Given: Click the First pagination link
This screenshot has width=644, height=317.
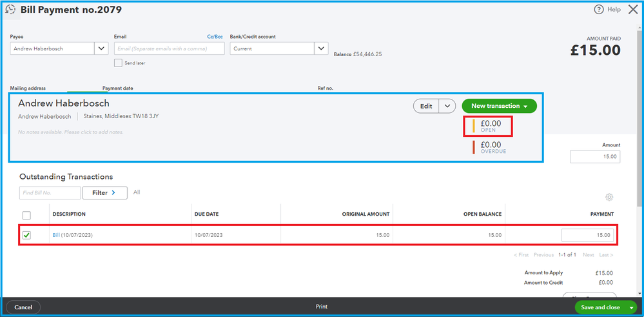Looking at the screenshot, I should [x=522, y=255].
